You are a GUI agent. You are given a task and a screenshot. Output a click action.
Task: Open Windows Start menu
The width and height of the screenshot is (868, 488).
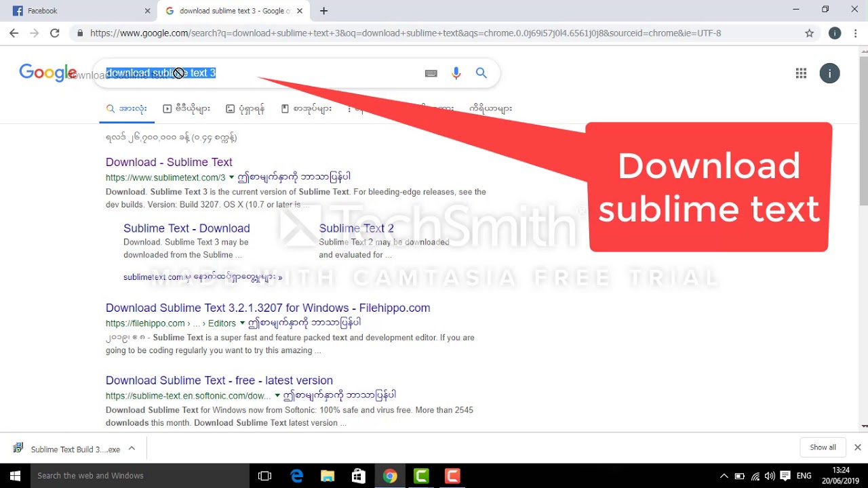pyautogui.click(x=15, y=476)
